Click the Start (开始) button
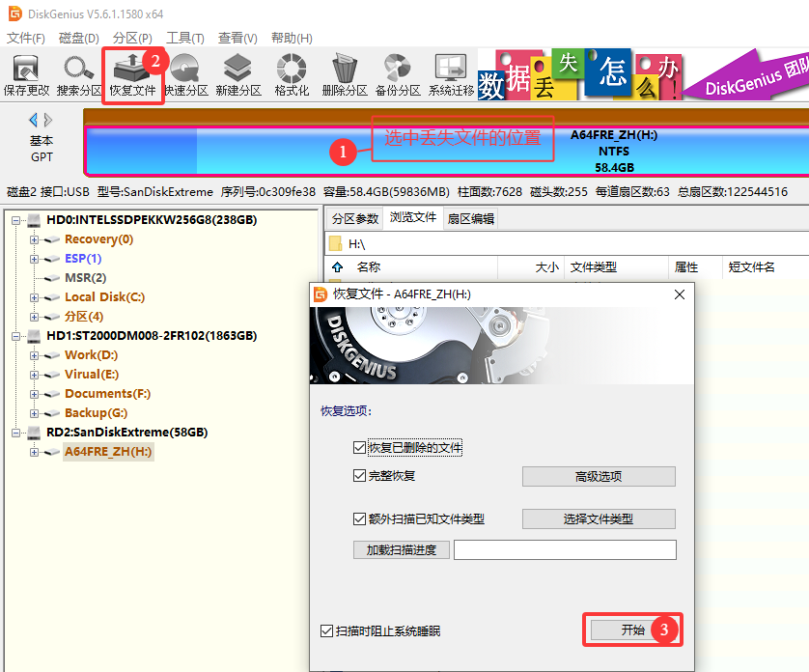This screenshot has width=809, height=672. pos(632,630)
